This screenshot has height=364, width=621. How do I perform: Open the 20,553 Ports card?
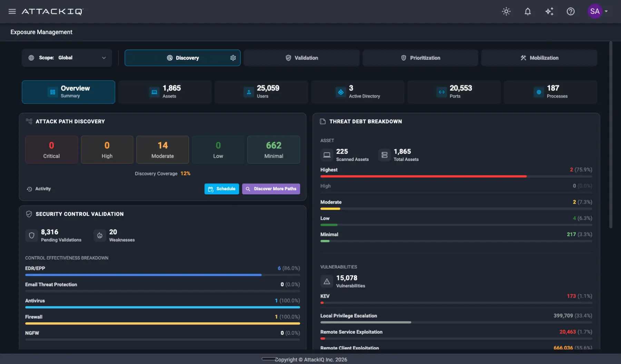click(454, 92)
